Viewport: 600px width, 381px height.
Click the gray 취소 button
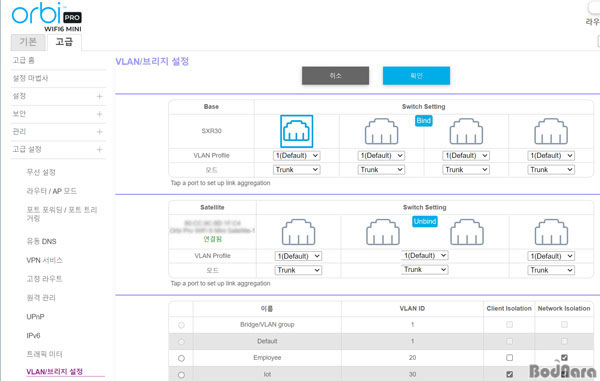tap(336, 76)
